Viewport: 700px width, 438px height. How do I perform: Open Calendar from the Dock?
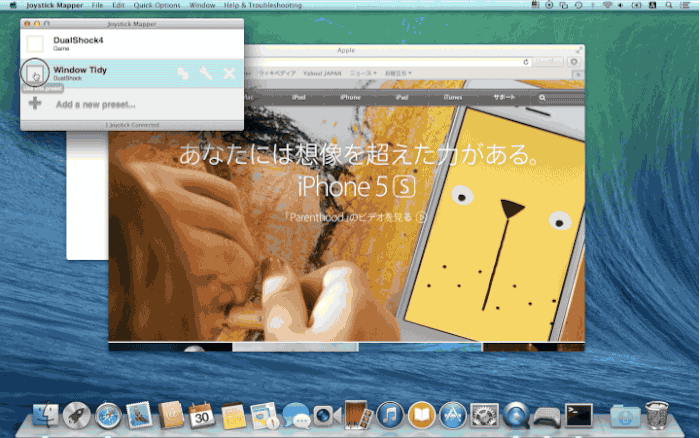201,415
